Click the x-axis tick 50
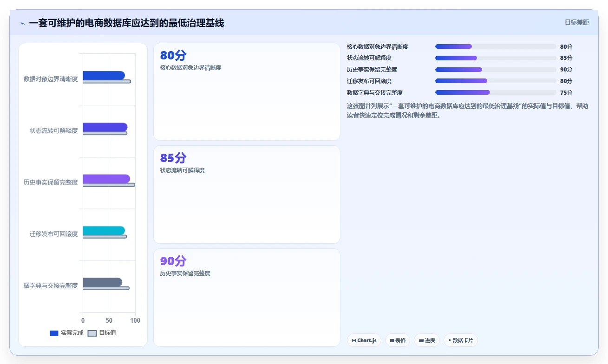 tap(109, 320)
